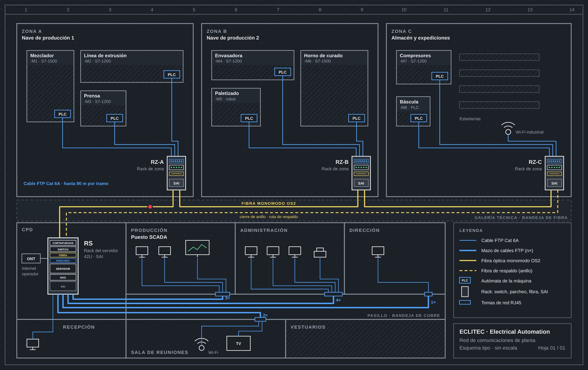
Task: Click the RZ-B zone rack icon
Action: coord(361,173)
